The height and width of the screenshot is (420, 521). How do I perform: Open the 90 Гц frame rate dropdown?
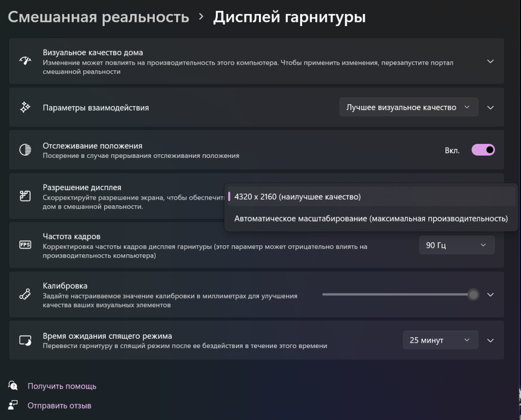coord(457,245)
